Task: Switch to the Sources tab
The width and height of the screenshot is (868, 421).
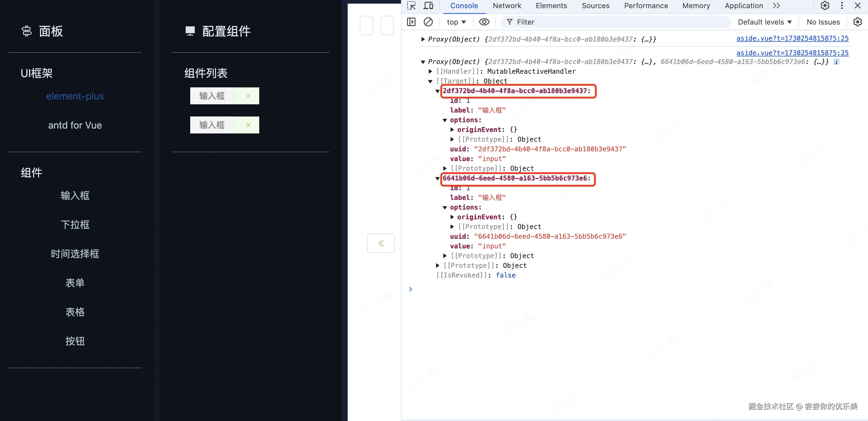Action: coord(595,6)
